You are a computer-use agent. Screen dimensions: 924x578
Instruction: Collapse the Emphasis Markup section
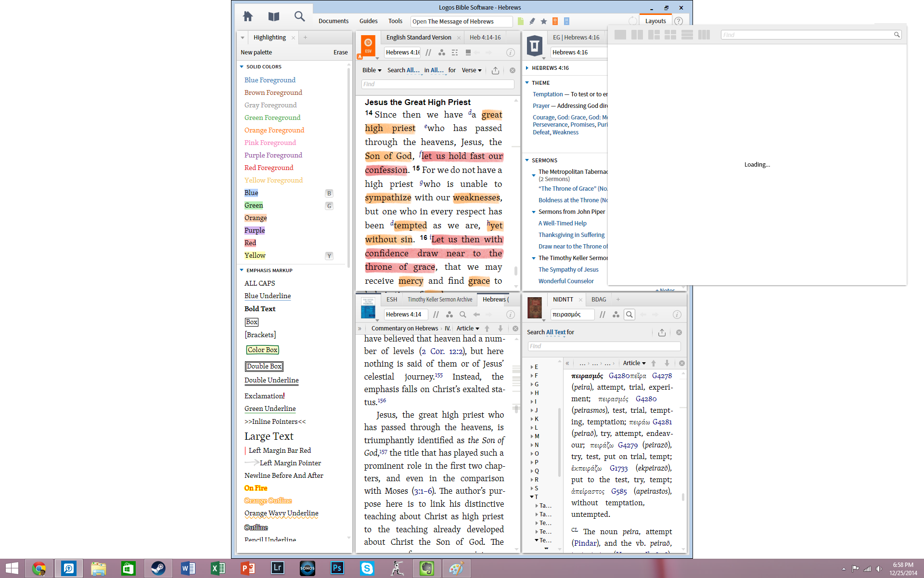click(x=242, y=271)
